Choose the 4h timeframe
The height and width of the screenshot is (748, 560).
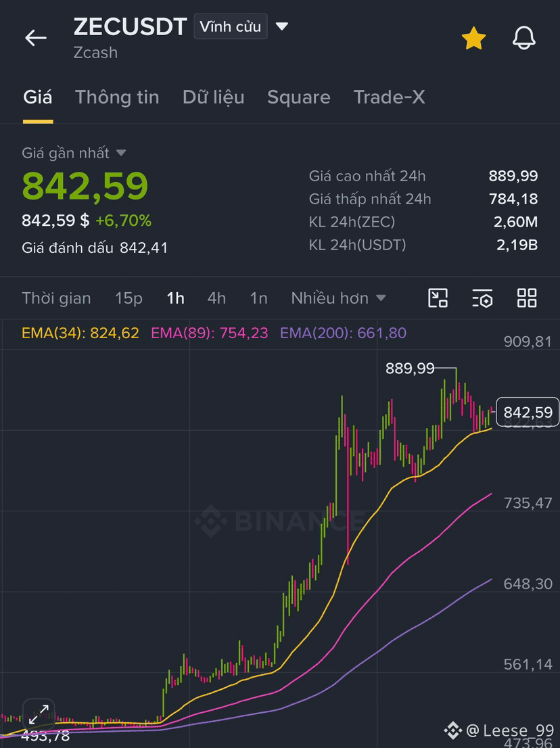click(216, 298)
